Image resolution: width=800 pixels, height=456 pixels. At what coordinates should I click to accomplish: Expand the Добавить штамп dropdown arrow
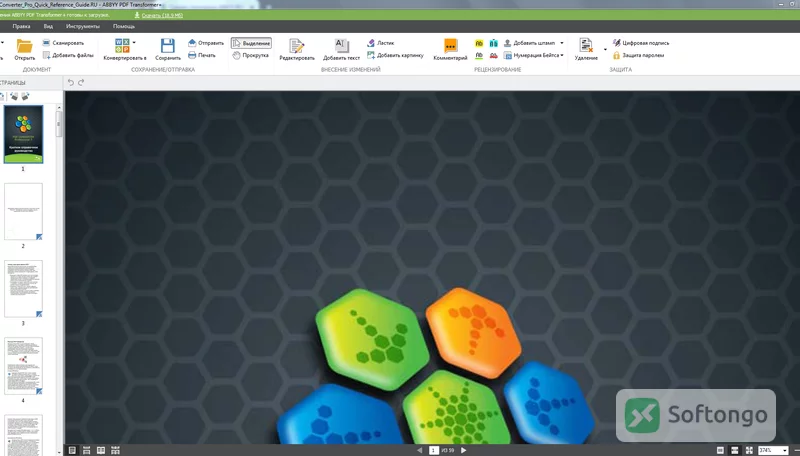point(562,43)
